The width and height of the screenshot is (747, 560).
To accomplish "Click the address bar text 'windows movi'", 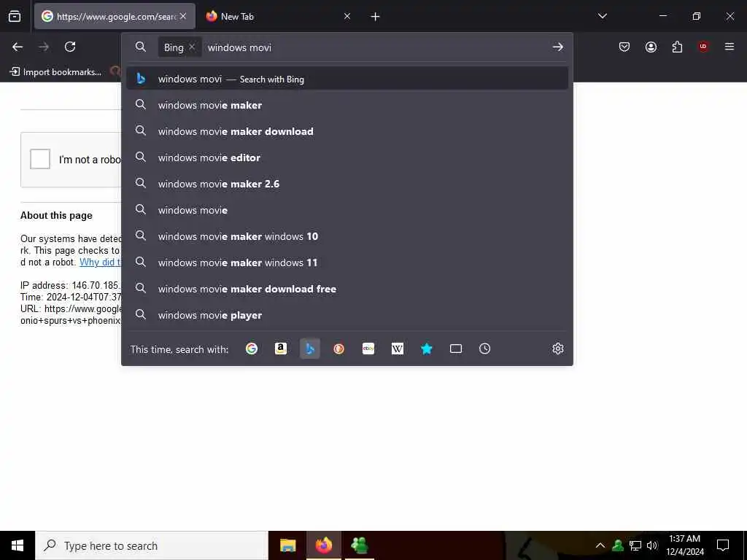I will 239,47.
